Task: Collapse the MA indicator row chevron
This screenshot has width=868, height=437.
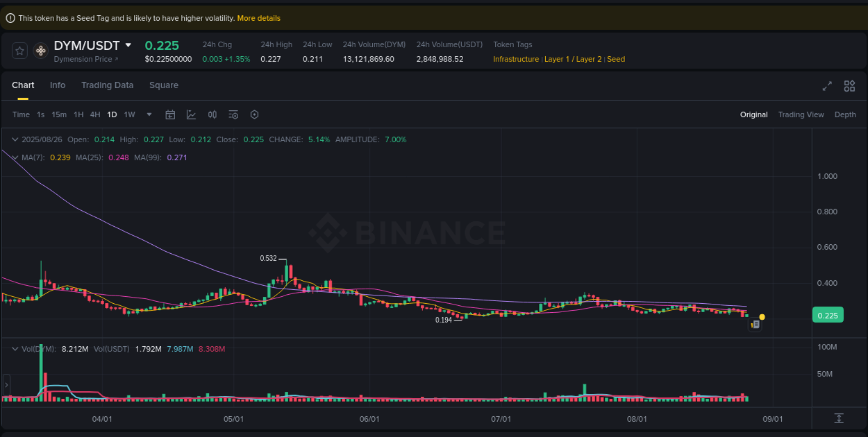Action: (x=14, y=157)
